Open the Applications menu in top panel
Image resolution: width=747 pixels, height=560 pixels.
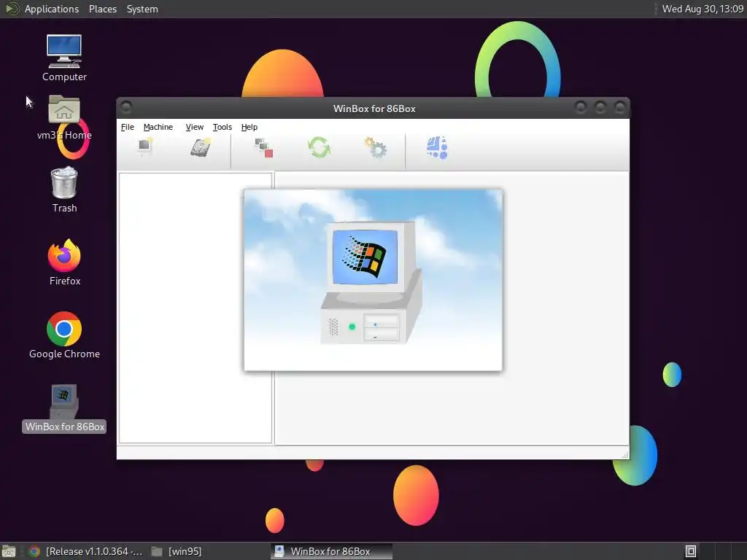point(52,9)
